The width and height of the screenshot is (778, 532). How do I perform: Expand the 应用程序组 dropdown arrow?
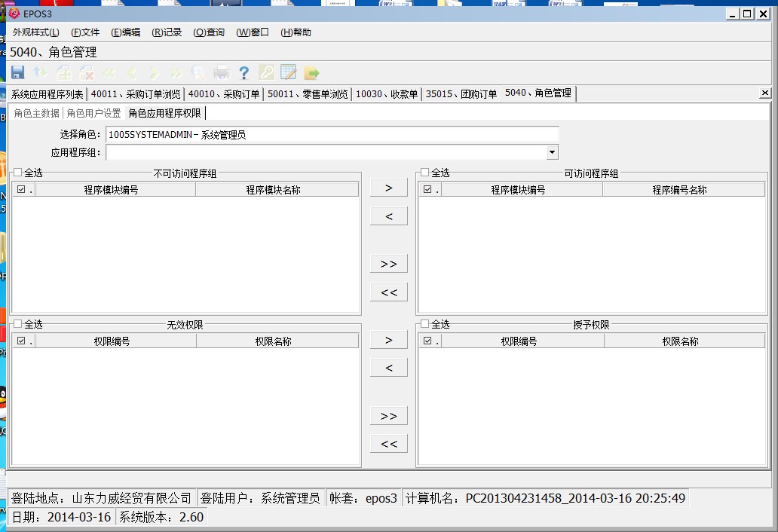553,153
